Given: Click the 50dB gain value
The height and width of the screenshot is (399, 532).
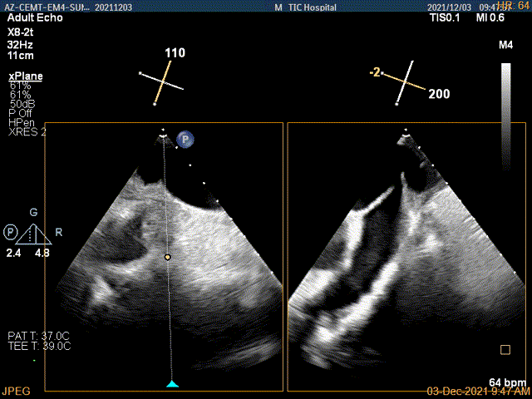Looking at the screenshot, I should (x=22, y=104).
